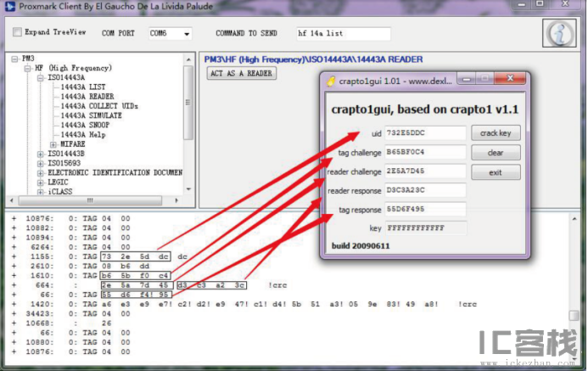Click the info icon button at top right
This screenshot has width=588, height=371.
click(559, 33)
